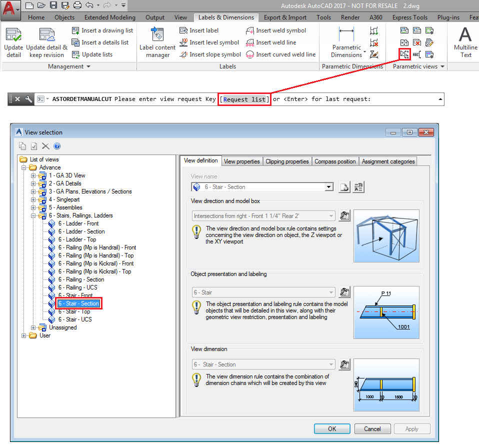479x448 pixels.
Task: Click the OK button
Action: (332, 429)
